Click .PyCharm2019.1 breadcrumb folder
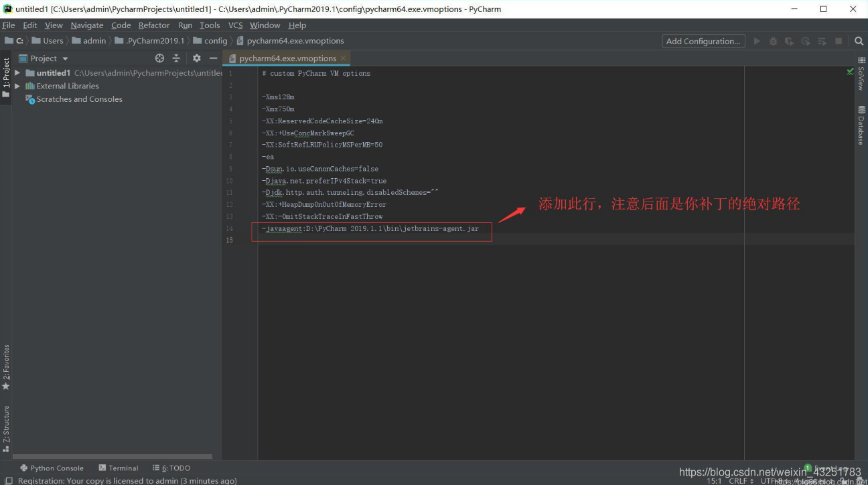This screenshot has width=868, height=485. (x=149, y=41)
